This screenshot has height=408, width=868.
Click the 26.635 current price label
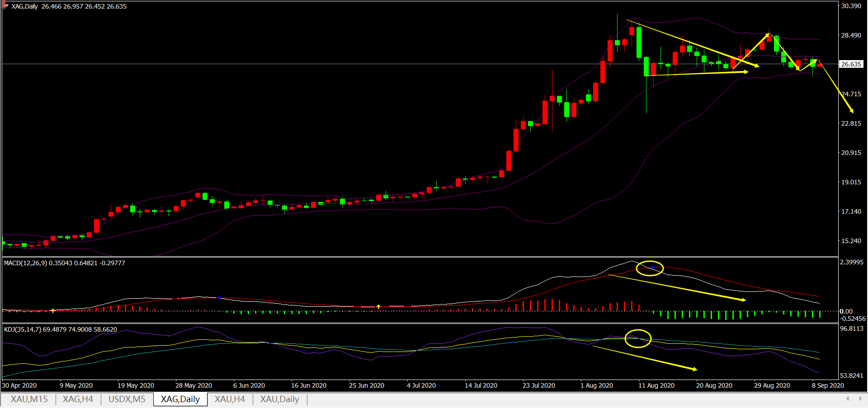coord(851,64)
